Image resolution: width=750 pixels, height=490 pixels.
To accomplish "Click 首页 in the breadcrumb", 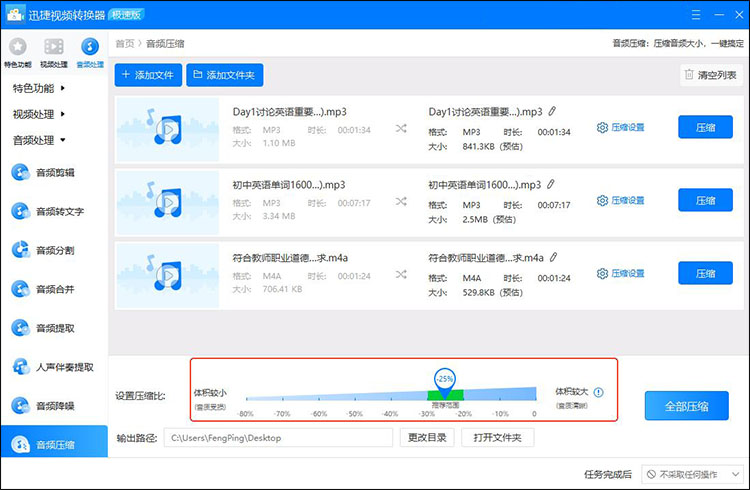I will click(x=125, y=43).
